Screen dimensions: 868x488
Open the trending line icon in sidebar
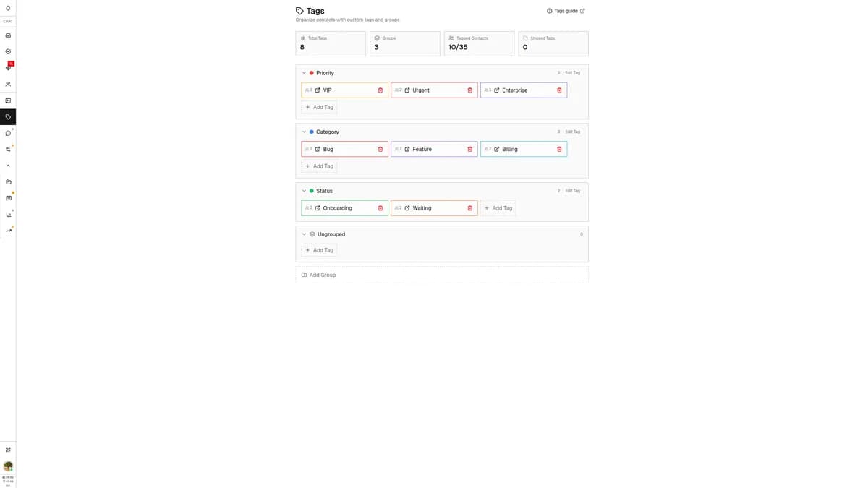point(9,231)
